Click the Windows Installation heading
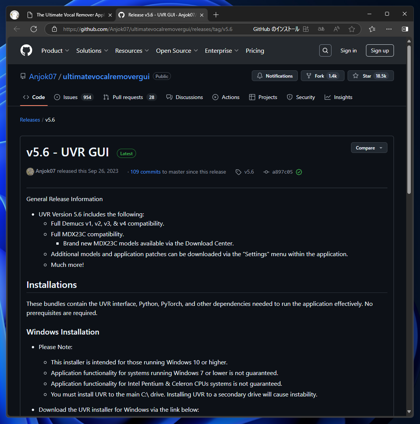 click(63, 332)
